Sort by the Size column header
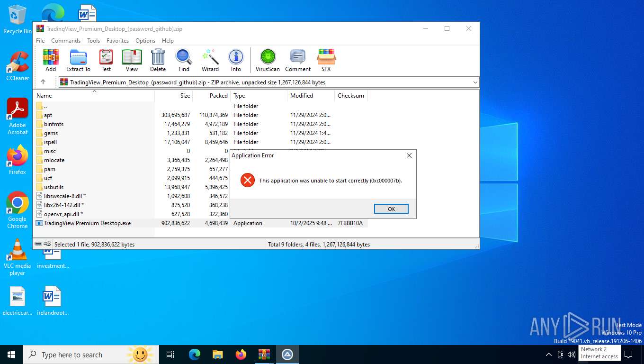The height and width of the screenshot is (364, 644). click(174, 96)
